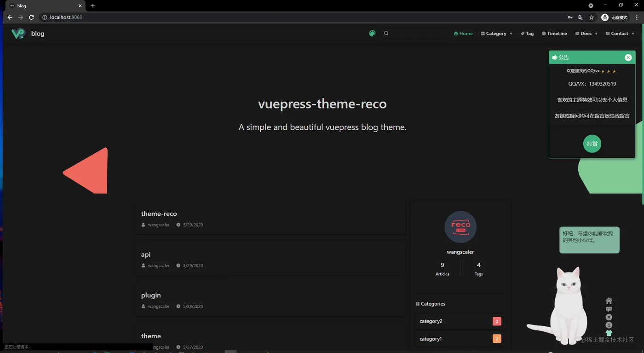
Task: Open the Tag page
Action: coord(527,34)
